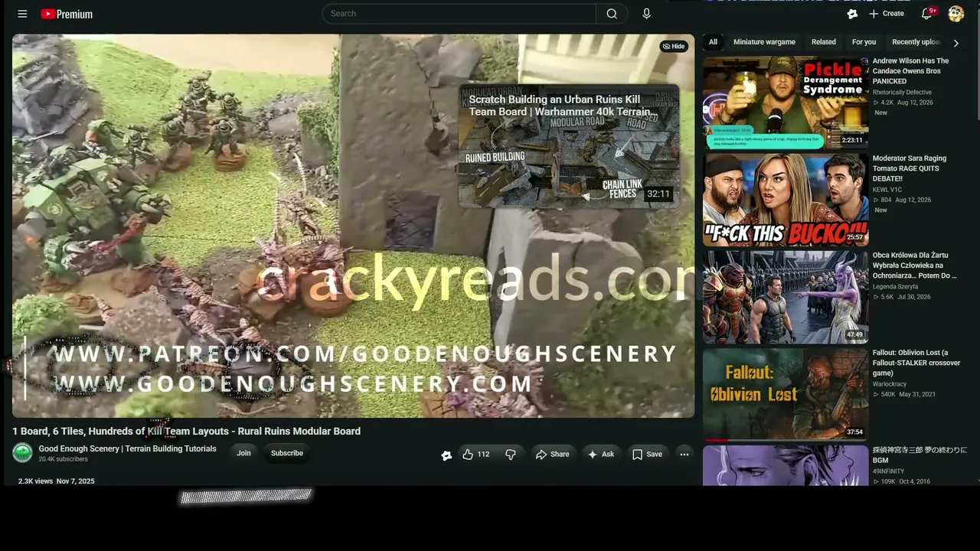The height and width of the screenshot is (551, 980).
Task: Open the Good Enough Scenery channel avatar
Action: (x=22, y=453)
